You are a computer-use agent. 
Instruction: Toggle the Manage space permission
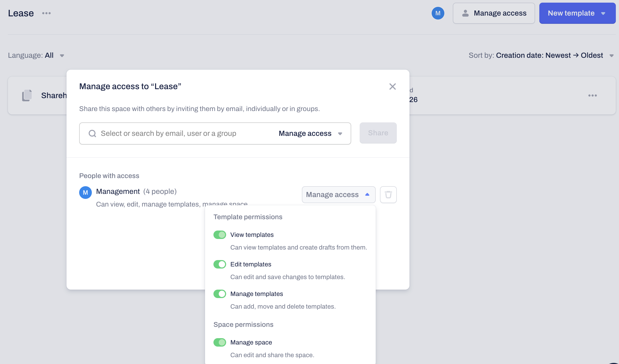tap(220, 342)
